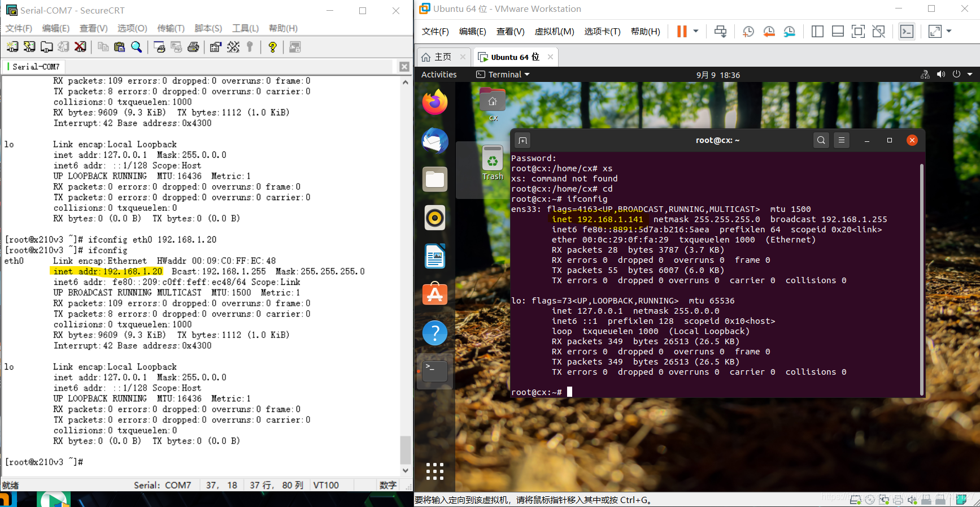Revert the VM to its snapshot
The image size is (980, 507).
tap(769, 32)
